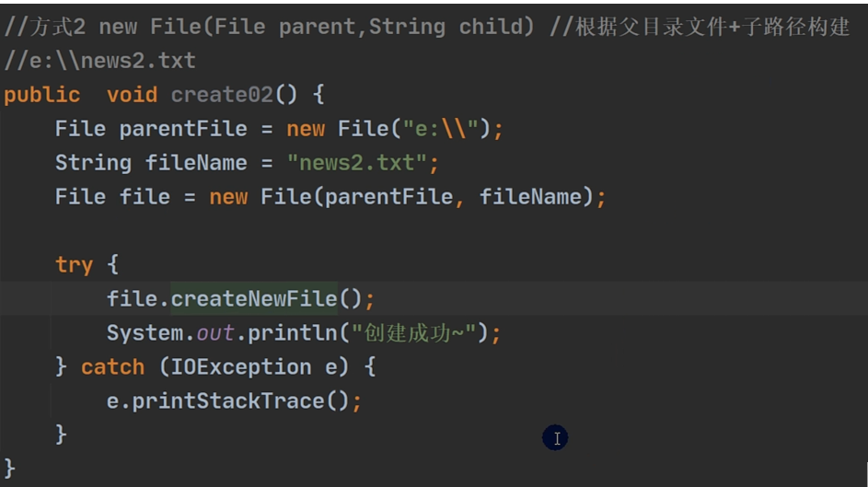Select the void return type keyword
This screenshot has height=487, width=868.
pyautogui.click(x=133, y=95)
